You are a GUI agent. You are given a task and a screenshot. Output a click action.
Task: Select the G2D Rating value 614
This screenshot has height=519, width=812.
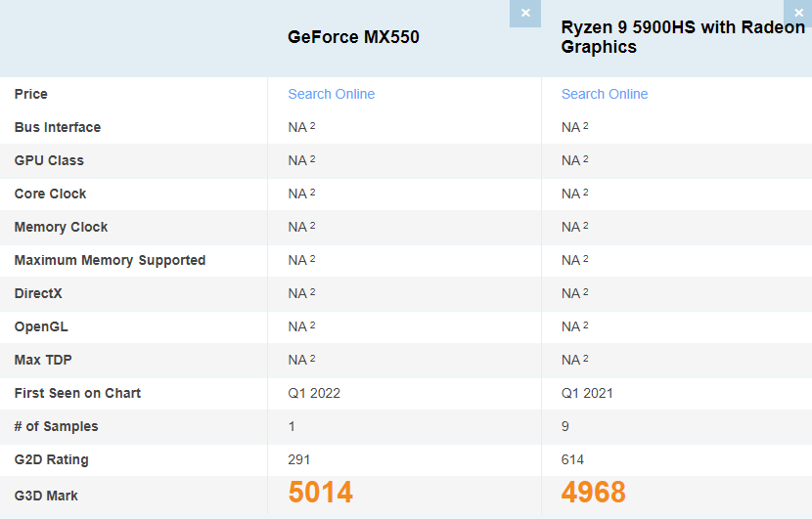tap(572, 459)
